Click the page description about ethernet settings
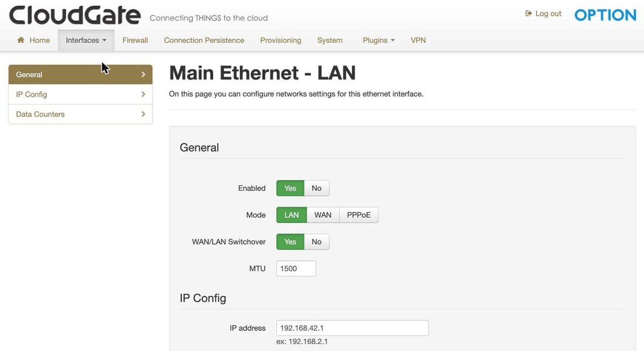 tap(296, 94)
